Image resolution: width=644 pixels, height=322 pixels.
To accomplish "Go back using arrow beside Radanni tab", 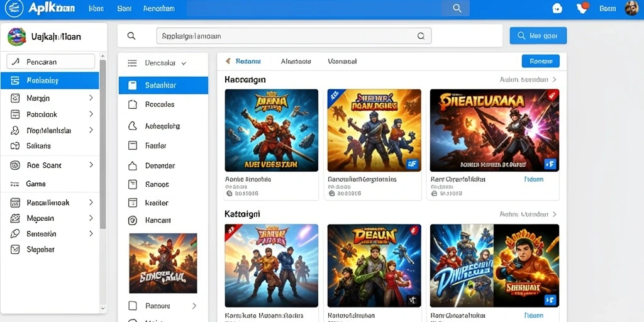I will (x=228, y=61).
